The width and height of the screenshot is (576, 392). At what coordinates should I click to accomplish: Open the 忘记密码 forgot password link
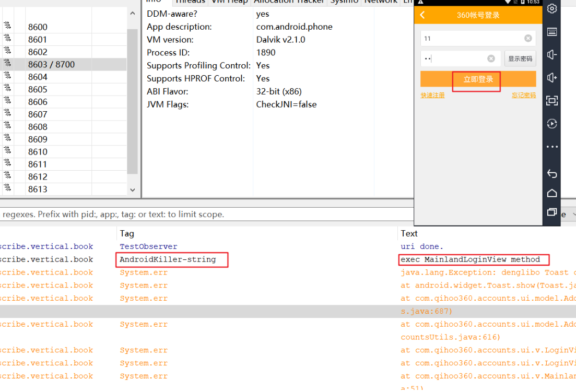[x=524, y=96]
